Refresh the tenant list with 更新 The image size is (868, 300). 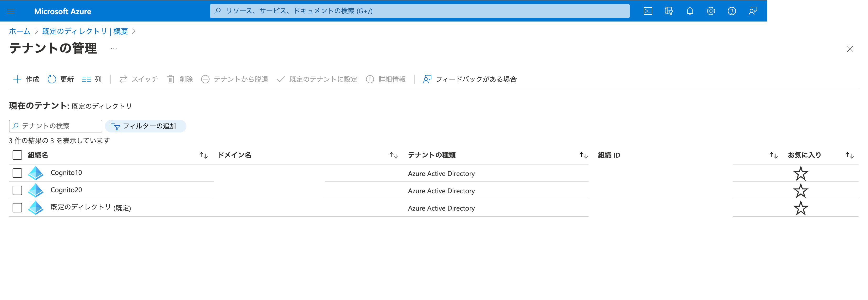[61, 79]
